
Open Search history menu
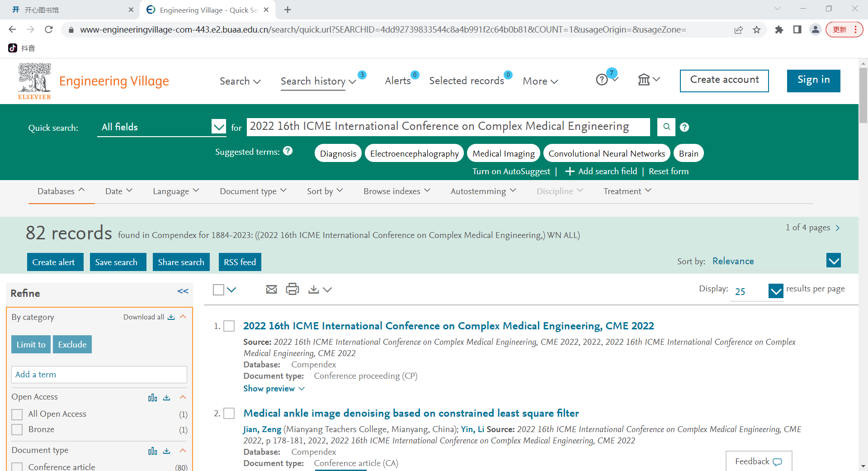pyautogui.click(x=318, y=81)
